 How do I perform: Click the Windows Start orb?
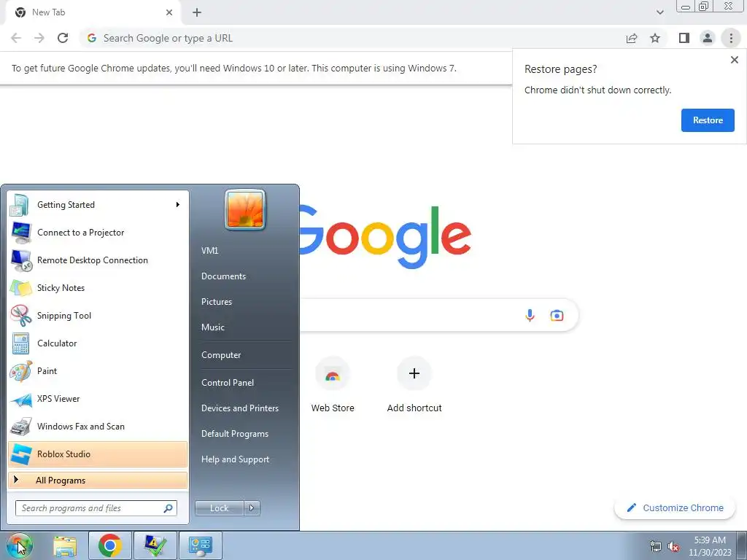click(x=19, y=545)
